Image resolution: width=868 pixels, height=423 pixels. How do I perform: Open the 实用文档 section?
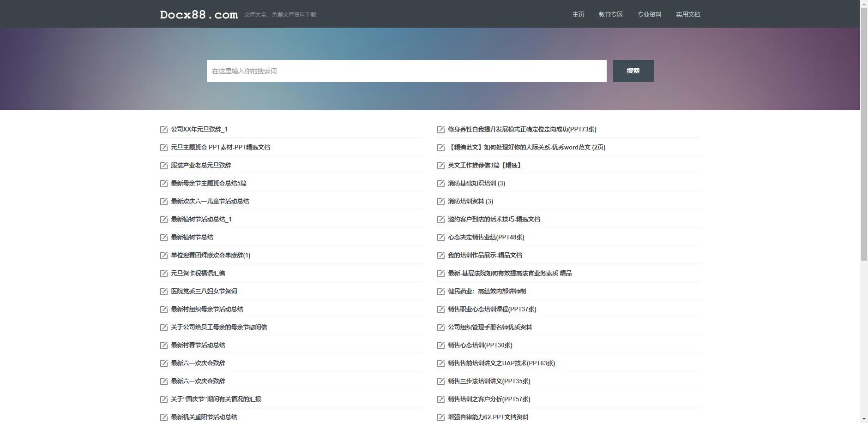tap(687, 14)
